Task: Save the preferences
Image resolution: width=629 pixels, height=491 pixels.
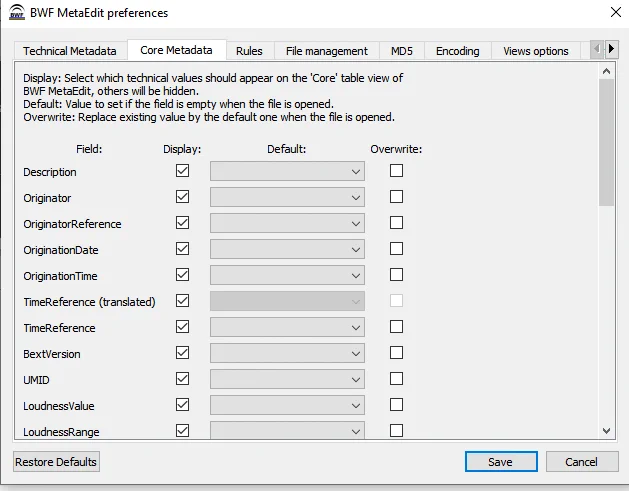Action: tap(501, 462)
